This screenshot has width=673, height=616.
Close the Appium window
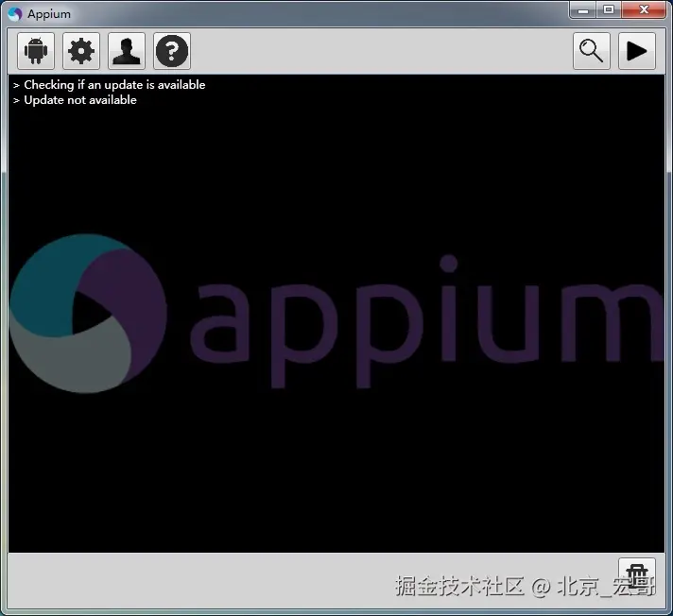tap(644, 10)
